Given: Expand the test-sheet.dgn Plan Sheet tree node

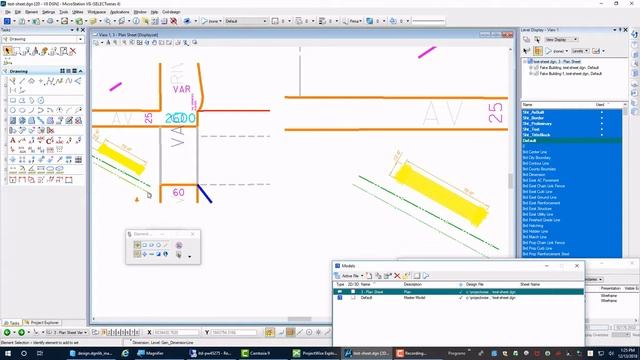Looking at the screenshot, I should pos(525,62).
